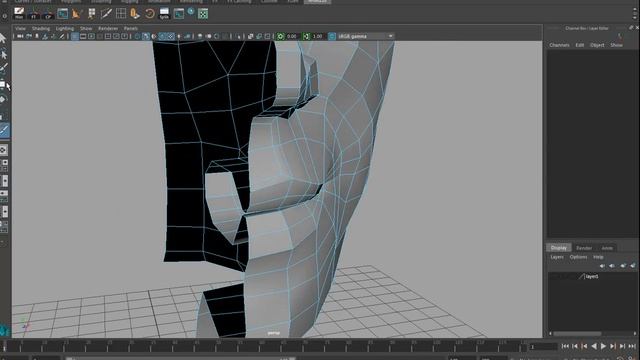Click the rightmost layer icon above layer1
Viewport: 640px width, 360px height.
click(x=632, y=266)
